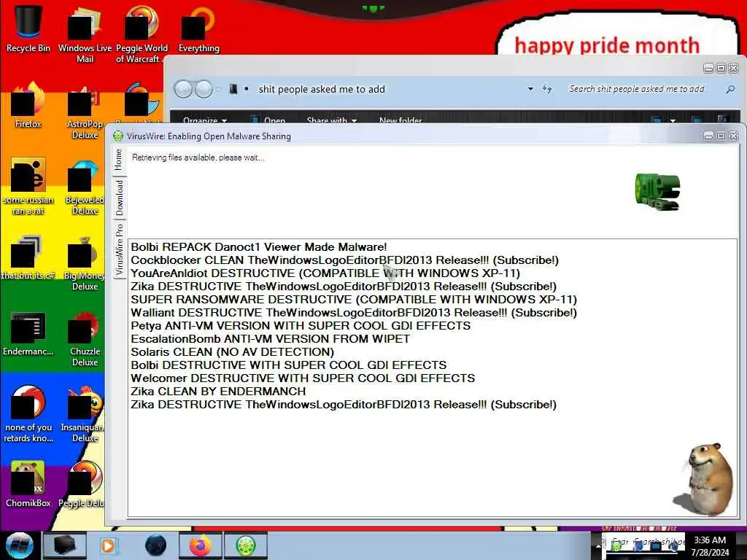Open Windows Live Mail desktop shortcut
The width and height of the screenshot is (747, 560).
coord(85,34)
